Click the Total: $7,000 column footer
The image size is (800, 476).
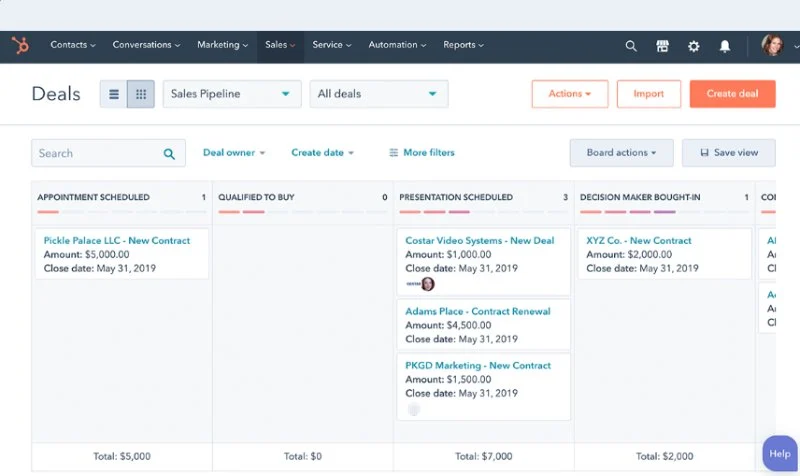pyautogui.click(x=484, y=457)
